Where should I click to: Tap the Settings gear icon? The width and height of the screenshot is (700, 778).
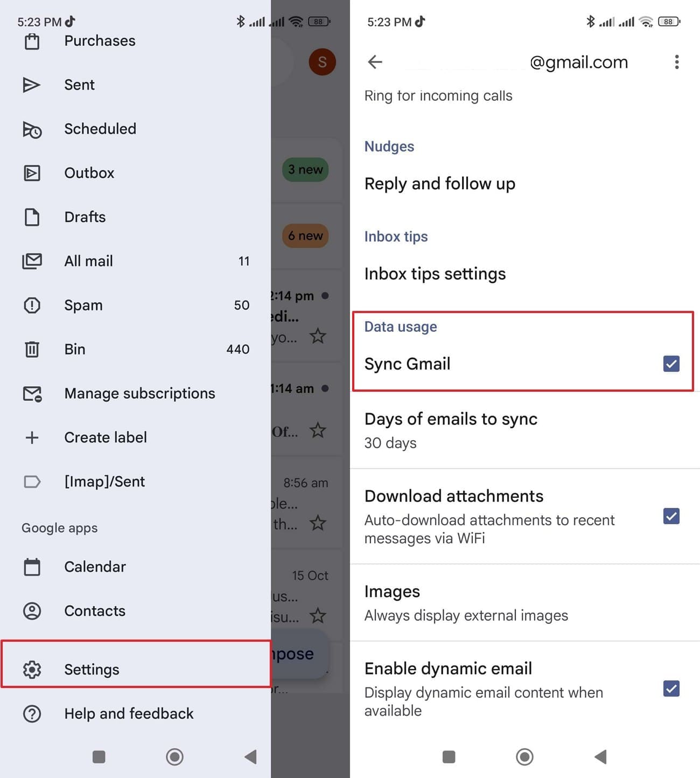coord(32,670)
